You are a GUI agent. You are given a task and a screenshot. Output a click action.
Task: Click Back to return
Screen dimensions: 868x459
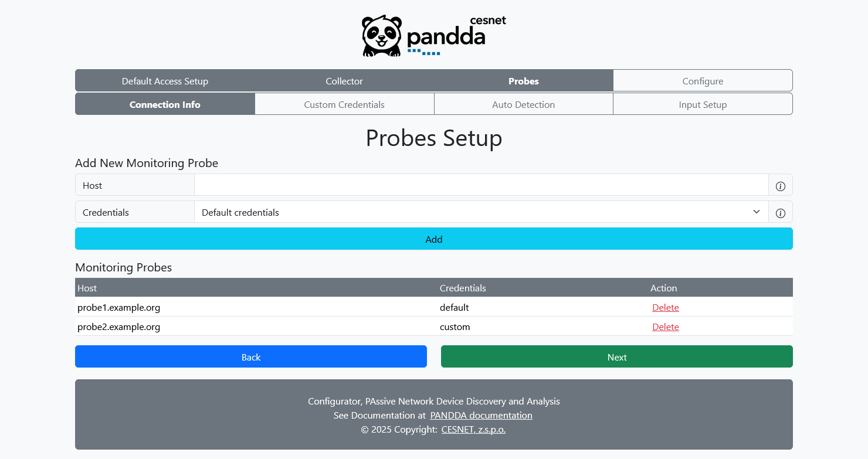pyautogui.click(x=251, y=356)
